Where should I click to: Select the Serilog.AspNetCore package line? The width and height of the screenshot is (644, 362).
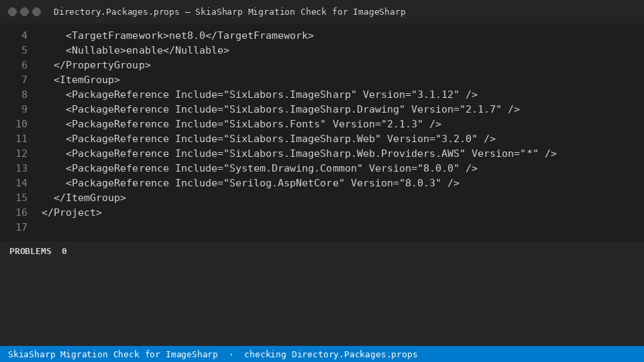[x=262, y=184]
